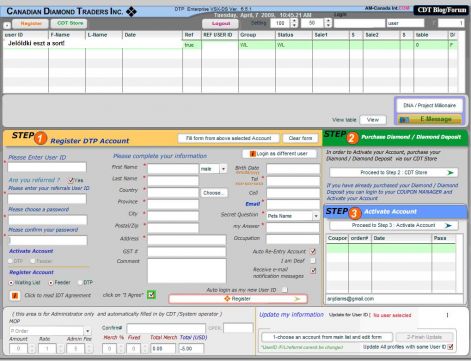Click the red-outlined Register submit button
The width and height of the screenshot is (471, 361).
[238, 299]
